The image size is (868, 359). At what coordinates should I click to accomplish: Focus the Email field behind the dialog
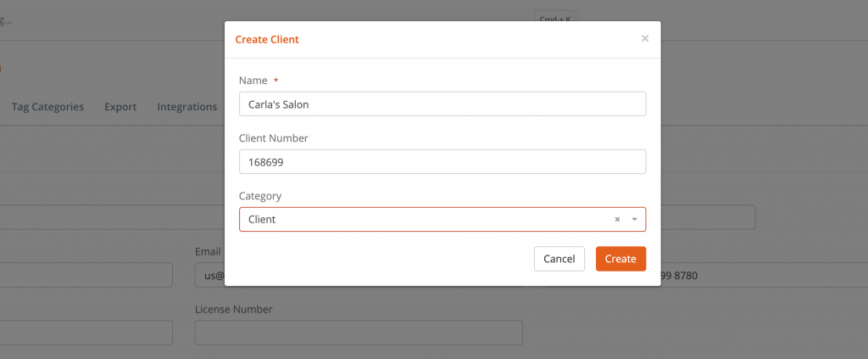209,275
